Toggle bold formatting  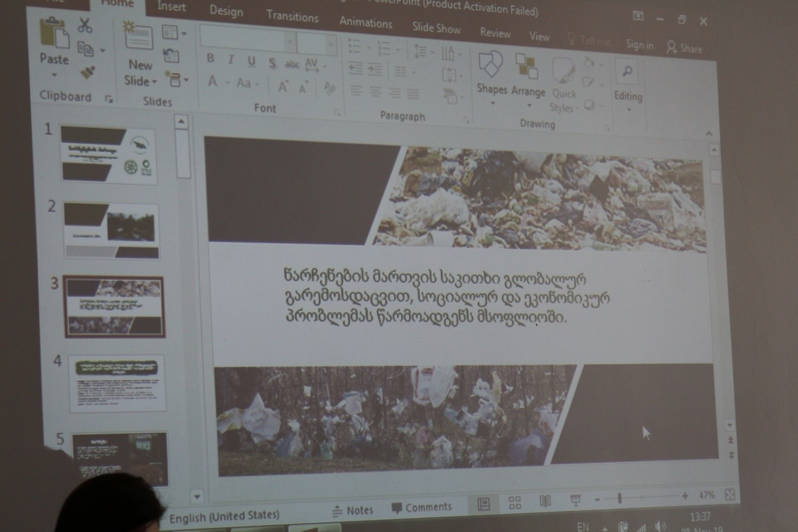[210, 58]
